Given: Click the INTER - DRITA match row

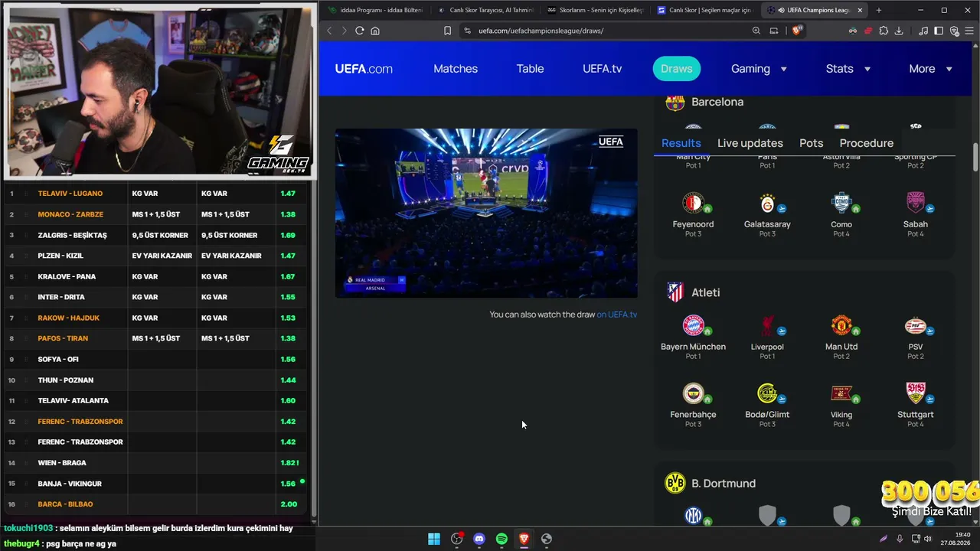Looking at the screenshot, I should click(156, 297).
